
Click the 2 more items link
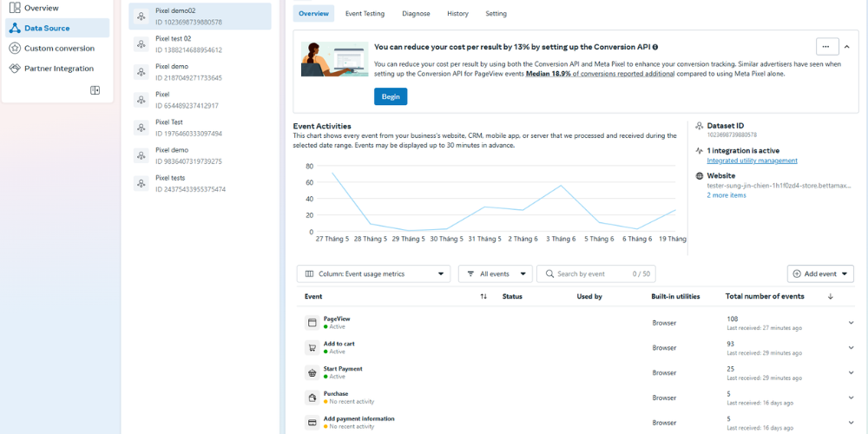[x=727, y=195]
